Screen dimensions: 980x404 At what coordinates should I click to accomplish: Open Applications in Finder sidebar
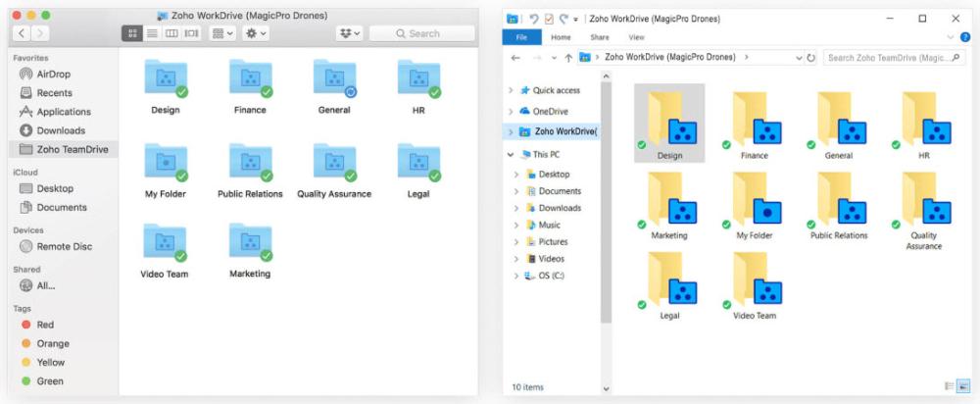pos(55,112)
